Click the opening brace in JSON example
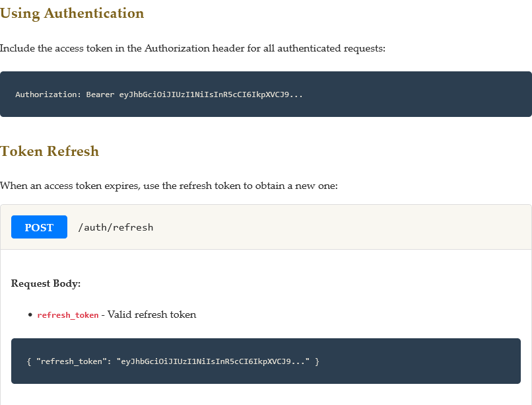This screenshot has height=405, width=532. (x=29, y=361)
